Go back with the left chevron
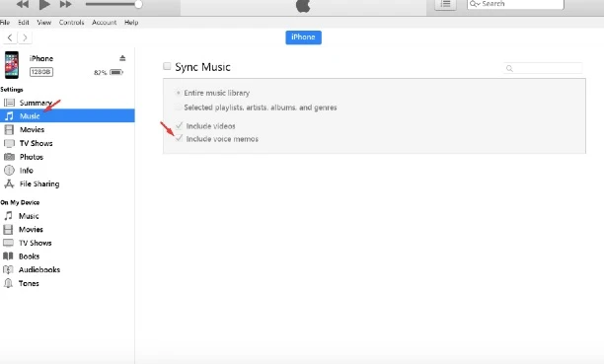Image resolution: width=604 pixels, height=364 pixels. 10,37
